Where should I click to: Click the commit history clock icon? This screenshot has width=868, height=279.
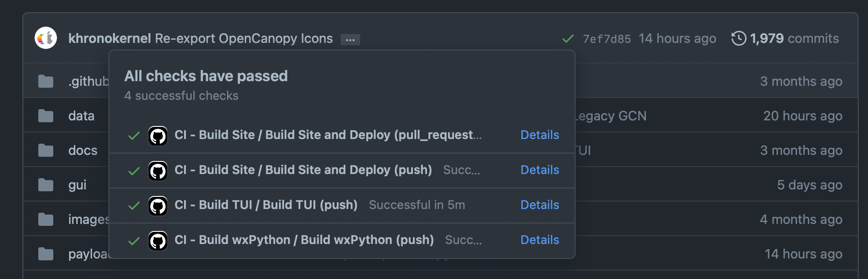pyautogui.click(x=739, y=38)
